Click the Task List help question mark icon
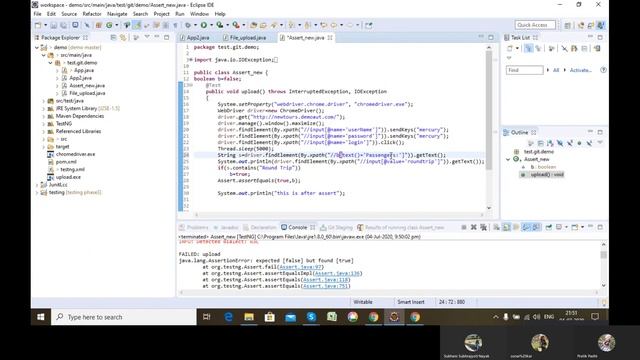The width and height of the screenshot is (640, 360). point(603,70)
